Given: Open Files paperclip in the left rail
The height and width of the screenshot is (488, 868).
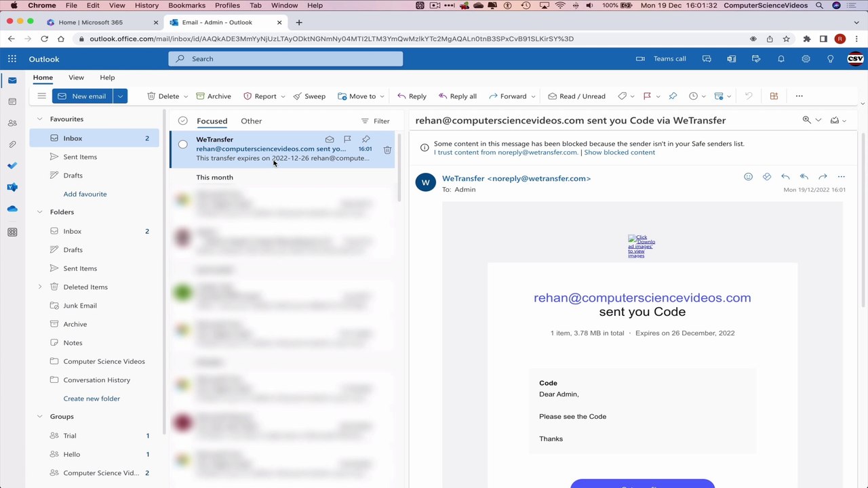Looking at the screenshot, I should coord(12,144).
